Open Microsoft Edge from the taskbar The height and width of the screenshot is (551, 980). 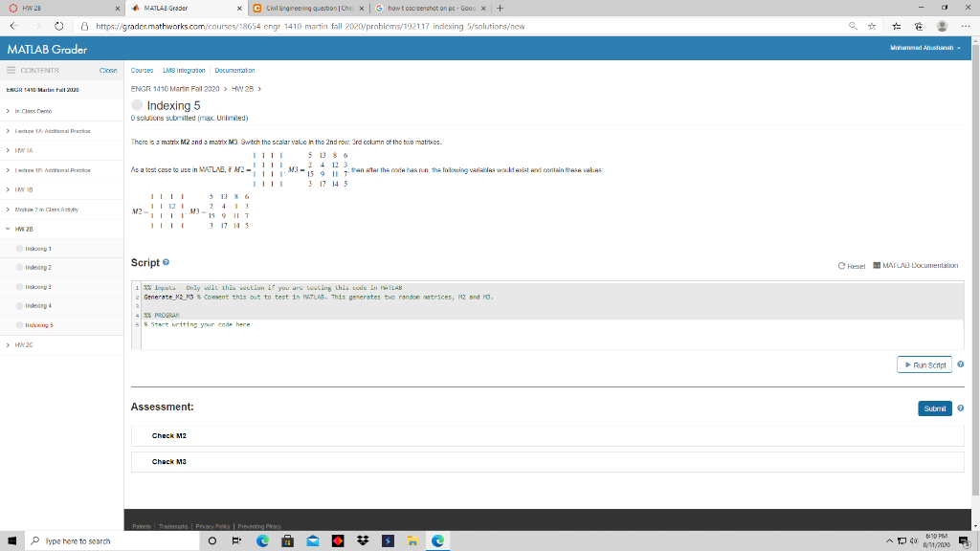[x=438, y=540]
